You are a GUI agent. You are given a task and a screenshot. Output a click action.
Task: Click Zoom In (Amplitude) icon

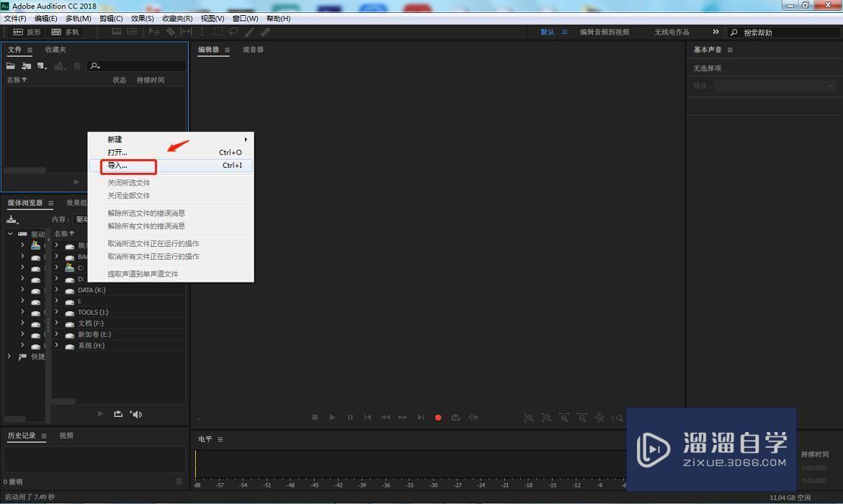coord(528,418)
